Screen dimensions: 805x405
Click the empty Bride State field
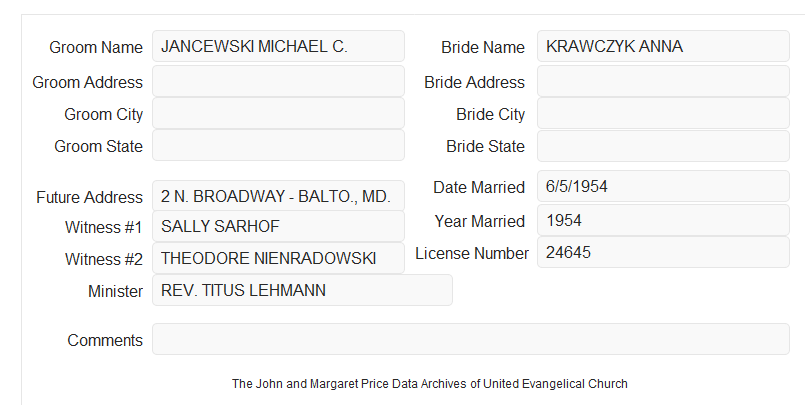click(663, 146)
